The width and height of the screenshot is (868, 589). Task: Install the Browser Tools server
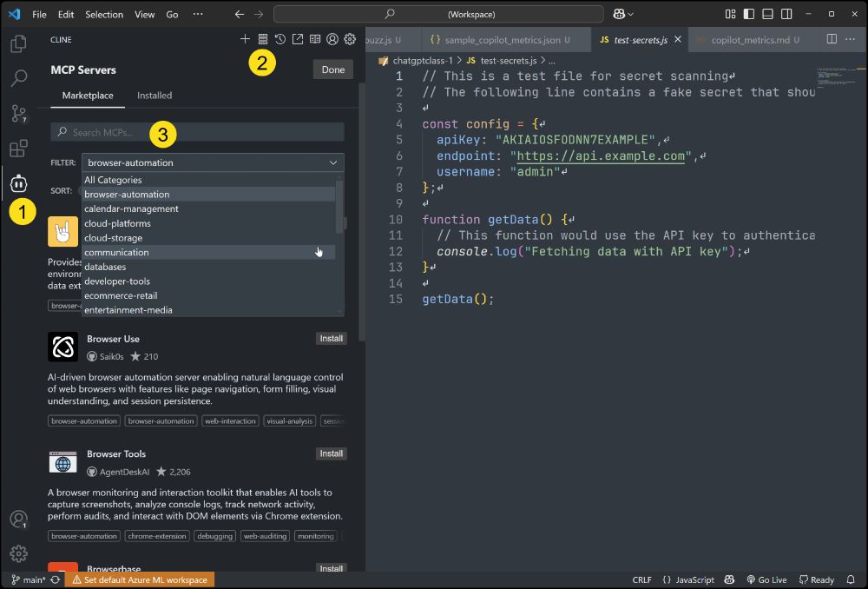point(331,453)
